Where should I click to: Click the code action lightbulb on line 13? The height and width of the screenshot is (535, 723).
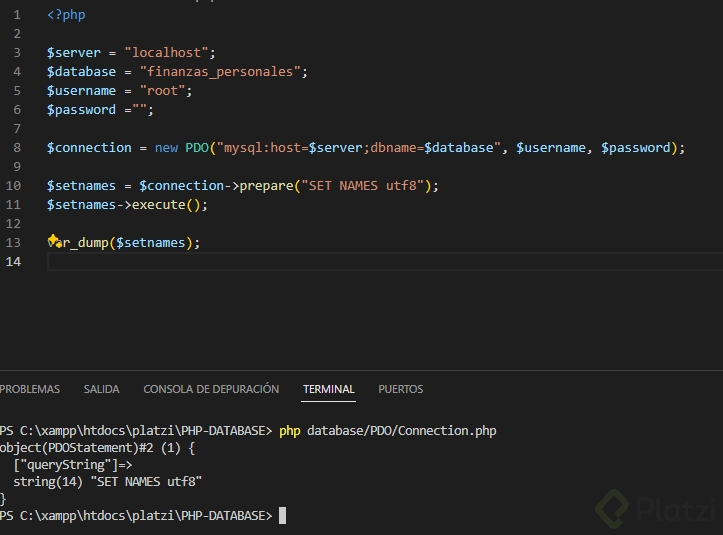(54, 241)
